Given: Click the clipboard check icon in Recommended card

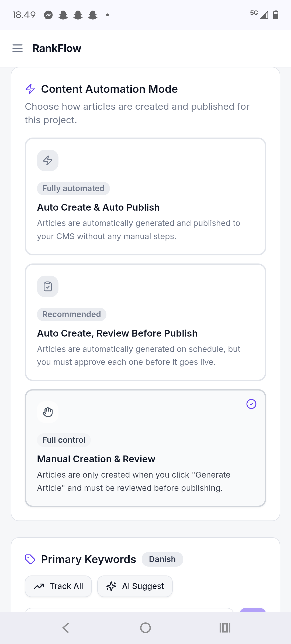Looking at the screenshot, I should click(x=48, y=286).
